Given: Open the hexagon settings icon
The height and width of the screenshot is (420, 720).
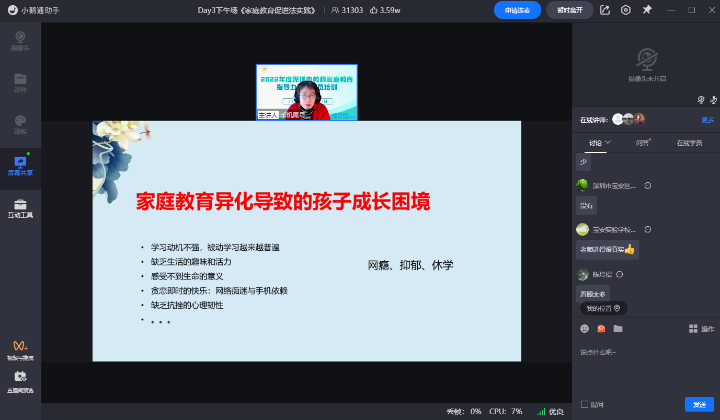Looking at the screenshot, I should click(x=626, y=10).
